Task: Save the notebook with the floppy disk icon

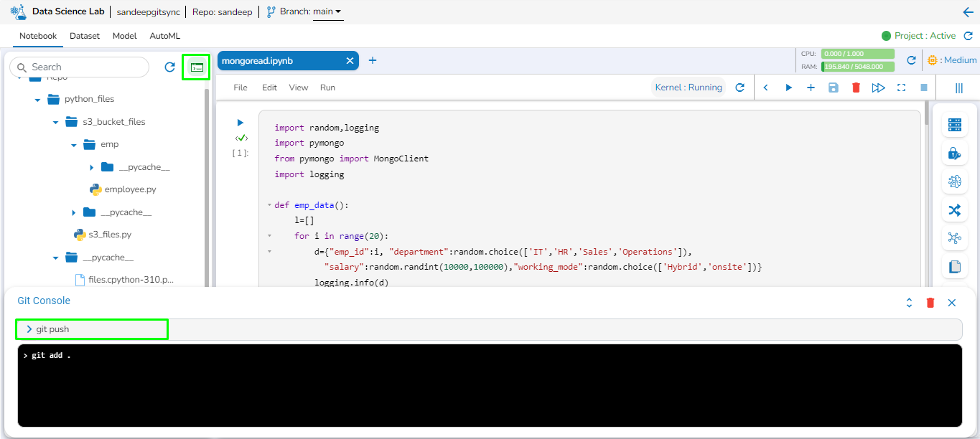Action: (833, 88)
